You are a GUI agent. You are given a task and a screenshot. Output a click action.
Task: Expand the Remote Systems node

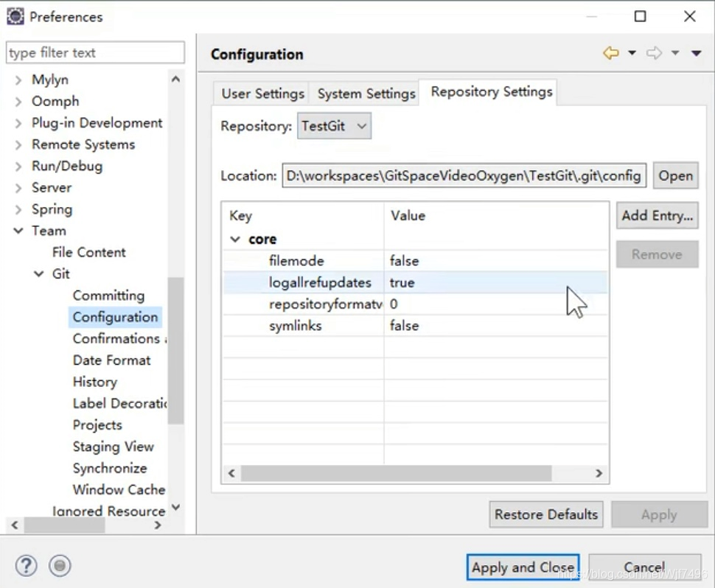coord(18,145)
